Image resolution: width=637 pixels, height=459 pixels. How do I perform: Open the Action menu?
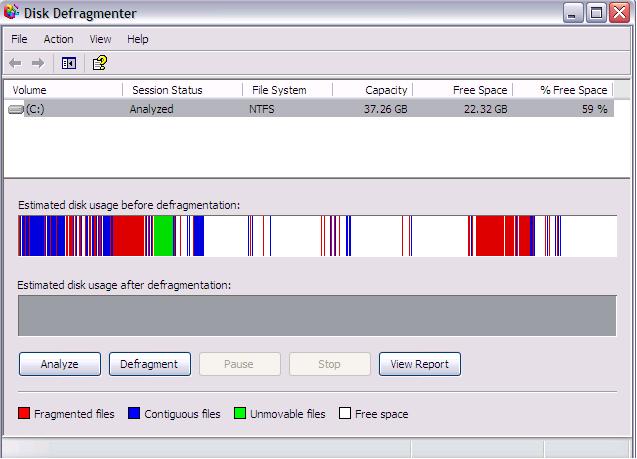[x=58, y=39]
